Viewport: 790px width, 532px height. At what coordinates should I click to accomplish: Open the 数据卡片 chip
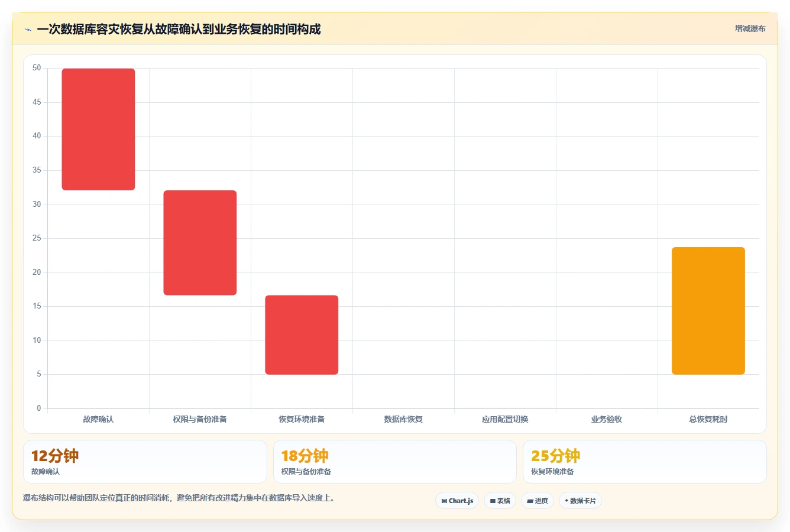point(580,501)
